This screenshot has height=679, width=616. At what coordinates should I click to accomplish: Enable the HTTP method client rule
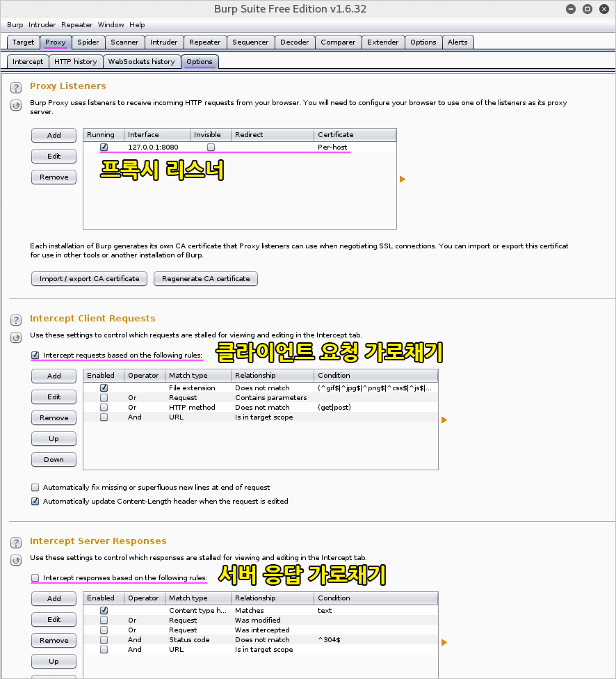[x=104, y=408]
